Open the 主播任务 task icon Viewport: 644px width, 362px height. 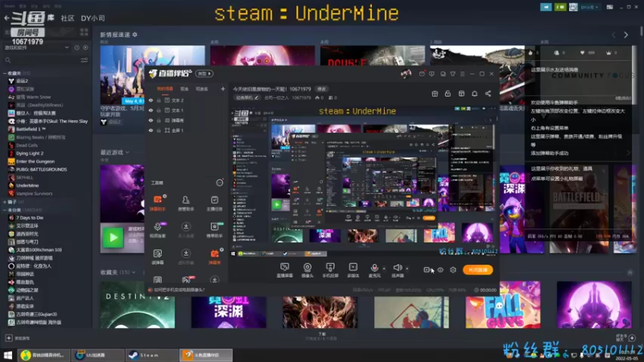(214, 203)
